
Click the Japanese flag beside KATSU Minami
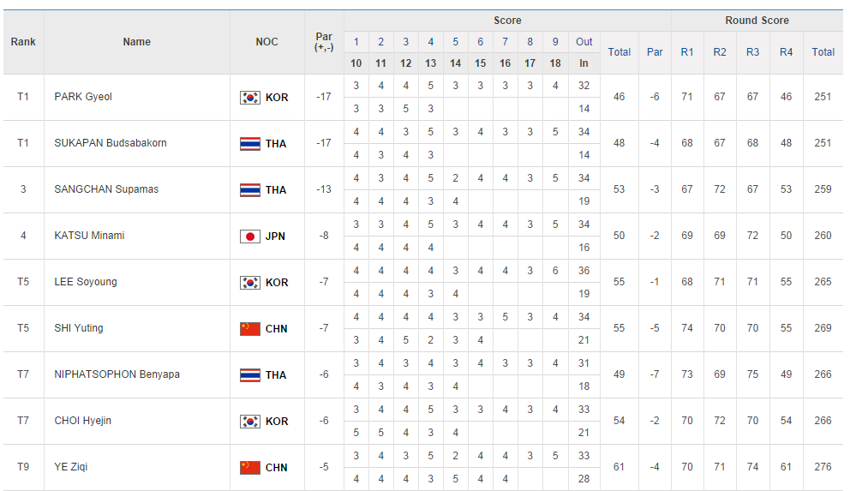pos(249,237)
